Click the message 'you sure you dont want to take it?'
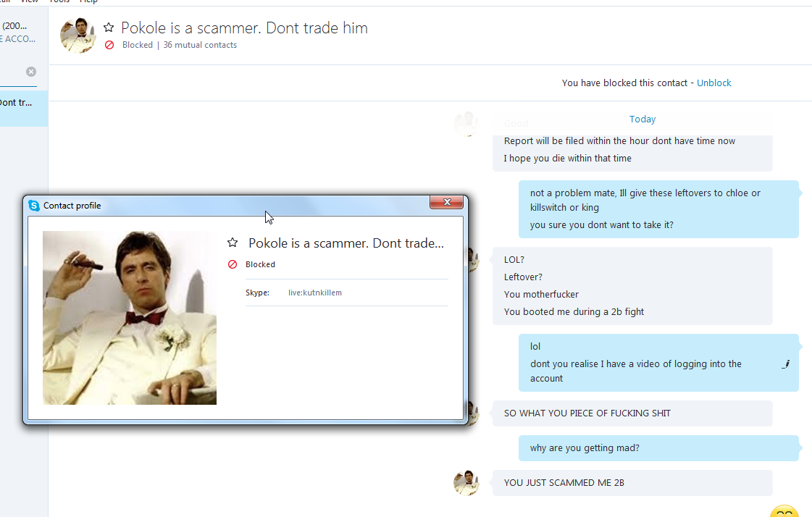 click(x=602, y=225)
